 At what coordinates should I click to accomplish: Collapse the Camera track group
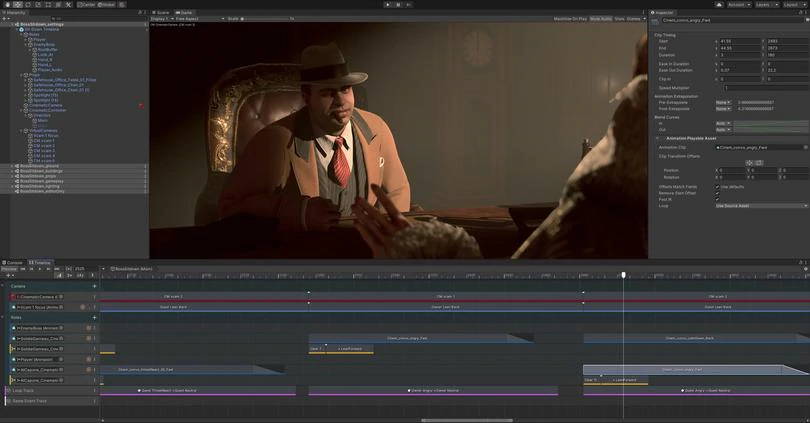click(x=3, y=286)
